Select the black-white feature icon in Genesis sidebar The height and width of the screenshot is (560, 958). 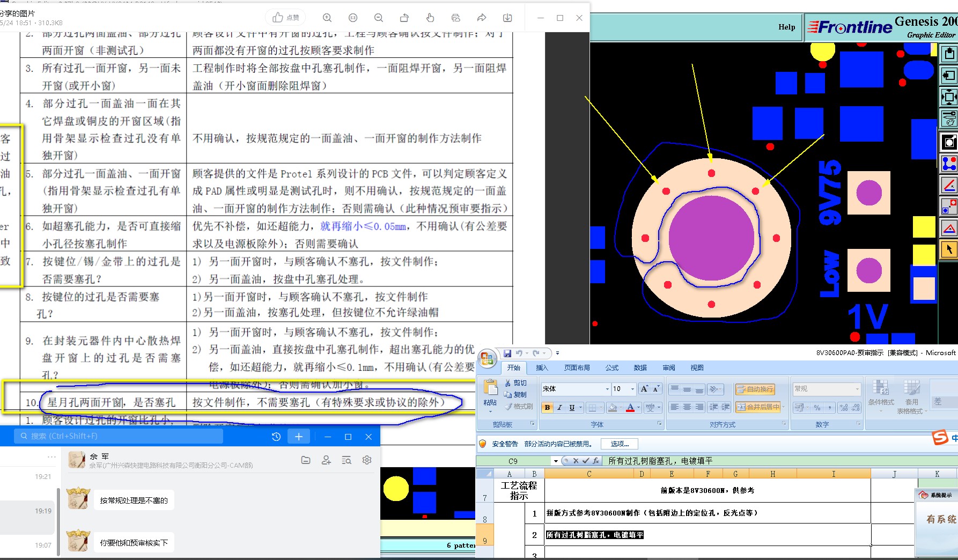[949, 142]
